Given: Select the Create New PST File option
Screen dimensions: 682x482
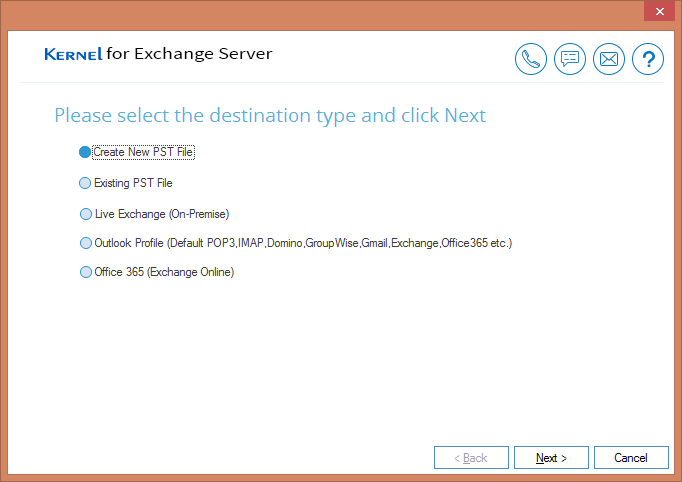Looking at the screenshot, I should (x=137, y=152).
